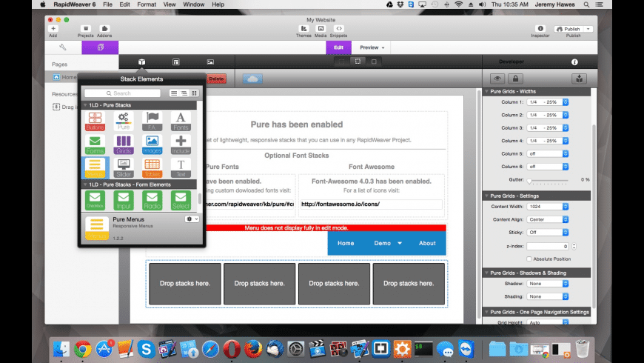Enable the Absolute Position checkbox
Image resolution: width=644 pixels, height=363 pixels.
pyautogui.click(x=529, y=259)
